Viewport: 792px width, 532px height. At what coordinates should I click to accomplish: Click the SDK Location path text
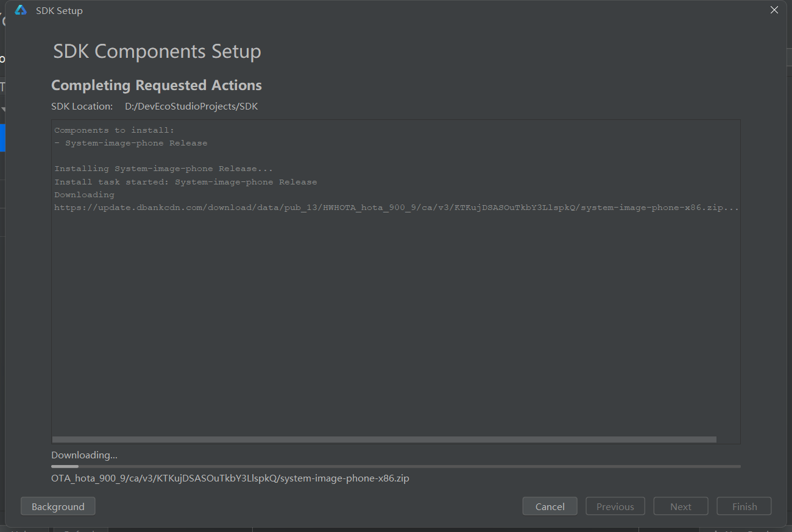click(191, 107)
